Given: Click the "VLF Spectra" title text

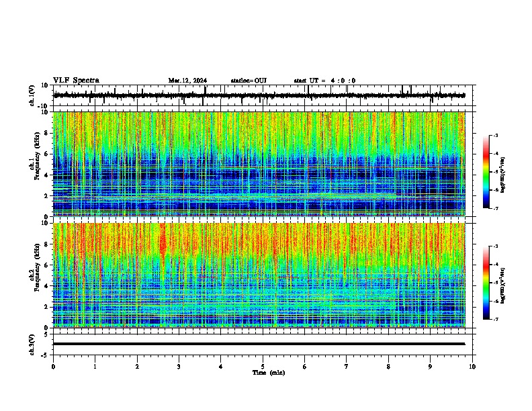Looking at the screenshot, I should 76,81.
